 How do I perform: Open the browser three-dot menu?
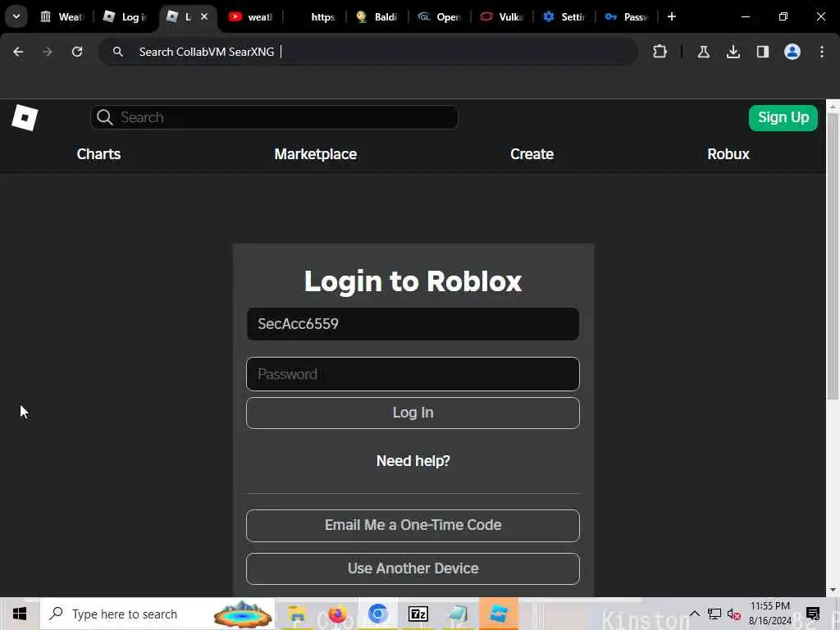[822, 52]
